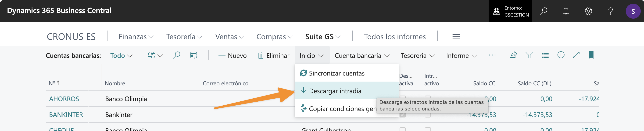Click the Share icon

[x=513, y=55]
